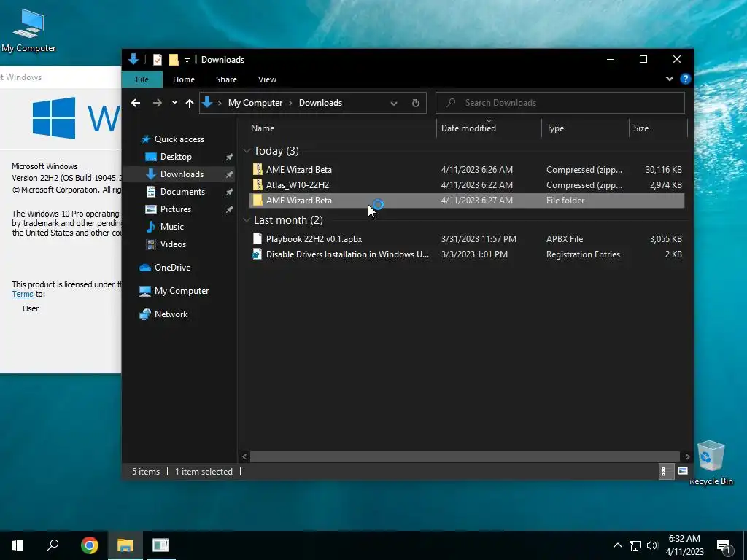Refresh the Downloads folder view

[415, 104]
